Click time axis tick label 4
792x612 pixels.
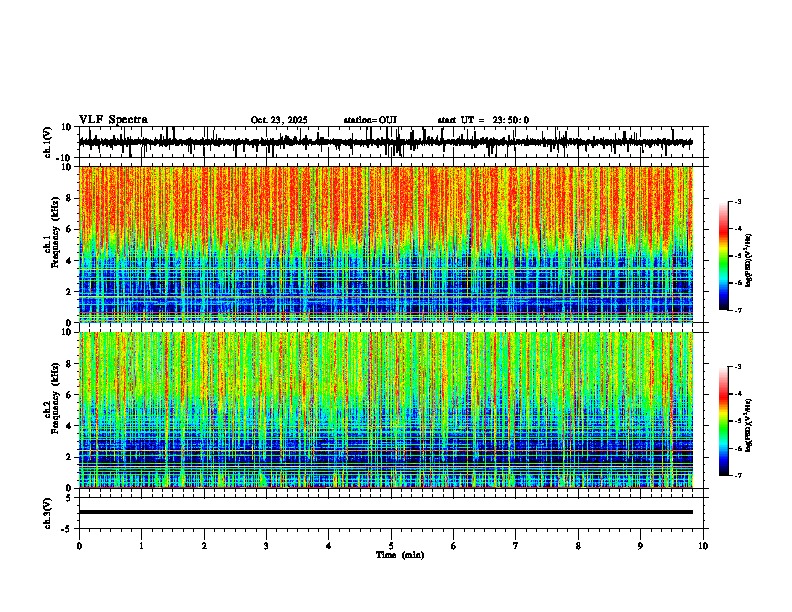[x=329, y=546]
